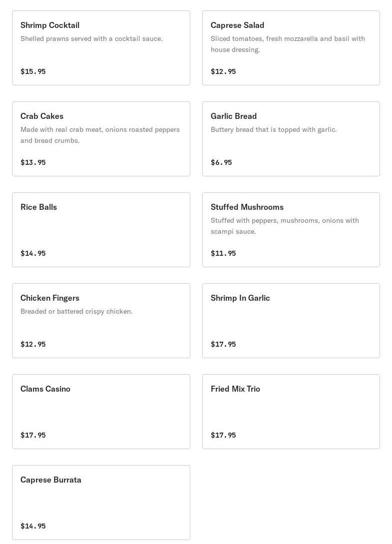
Task: Select the Stuffed Mushrooms card
Action: coord(291,230)
